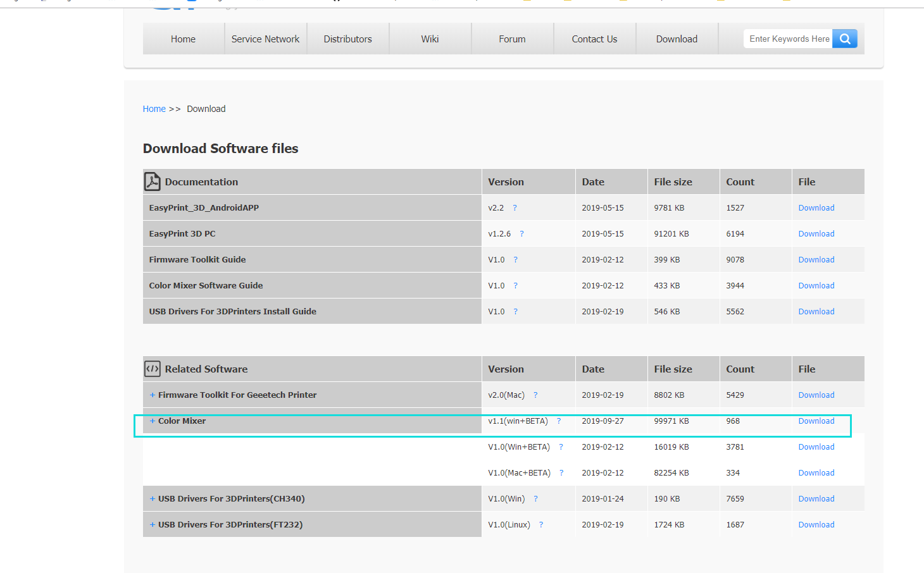The width and height of the screenshot is (924, 573).
Task: Click help icon beside v2.0(Mac) version
Action: (535, 395)
